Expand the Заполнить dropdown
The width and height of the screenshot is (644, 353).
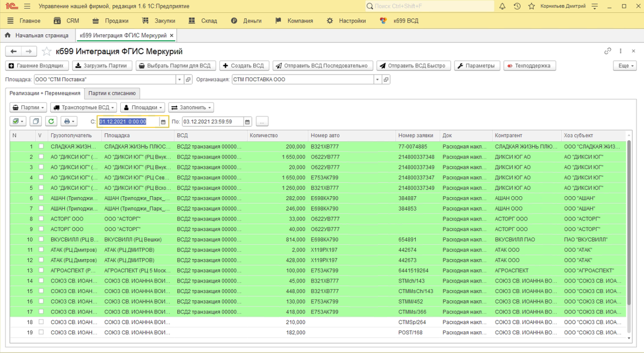[x=191, y=107]
